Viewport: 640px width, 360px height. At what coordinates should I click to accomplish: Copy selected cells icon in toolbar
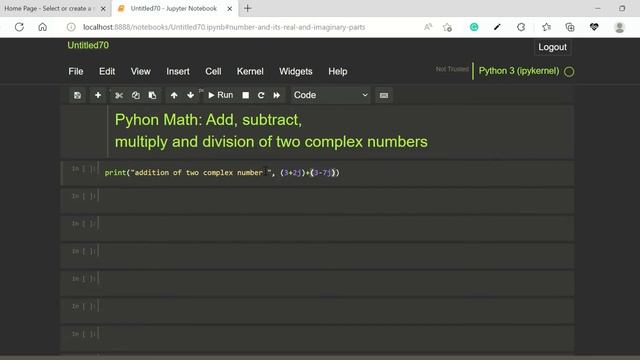136,95
